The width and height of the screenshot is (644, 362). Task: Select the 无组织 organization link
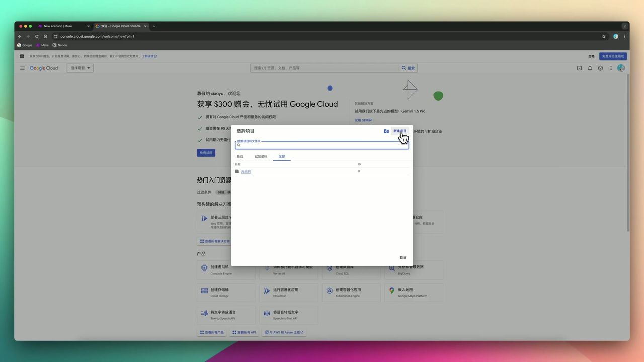click(x=246, y=171)
